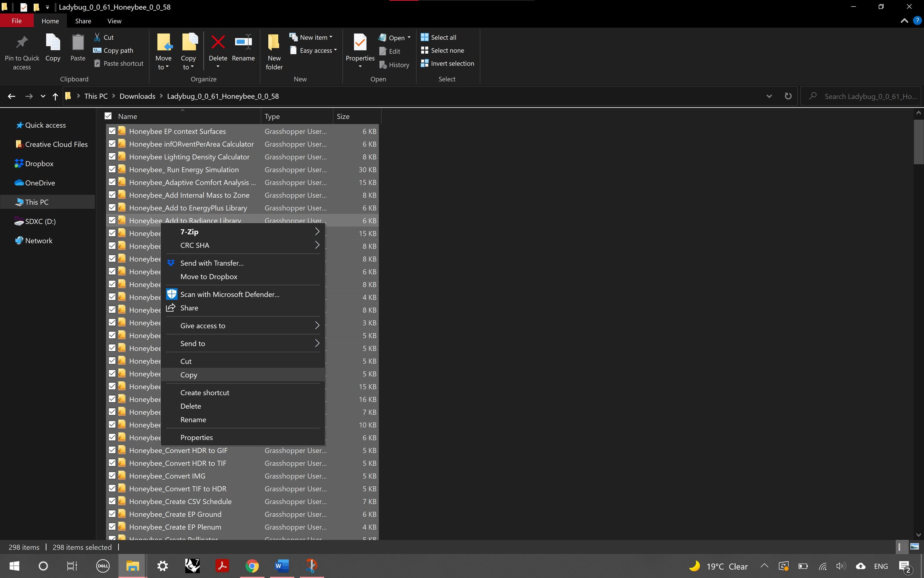Click Share option in context menu
924x578 pixels.
[x=189, y=307]
